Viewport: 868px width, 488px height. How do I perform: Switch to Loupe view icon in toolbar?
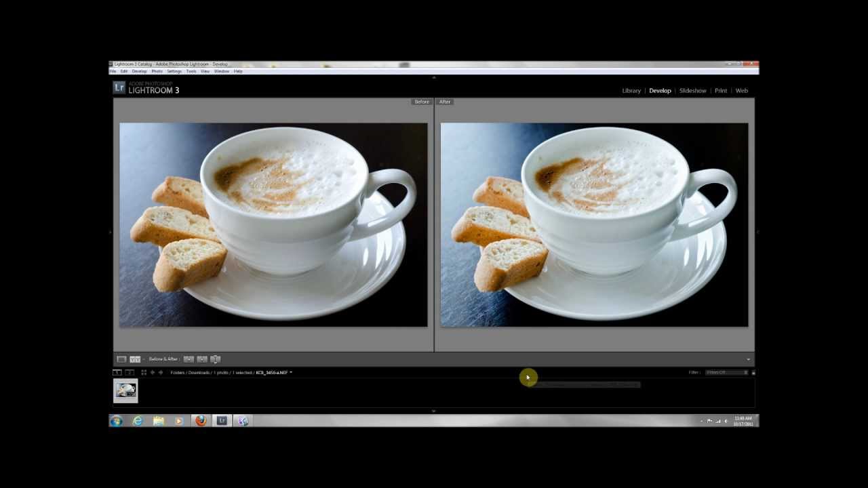(121, 359)
